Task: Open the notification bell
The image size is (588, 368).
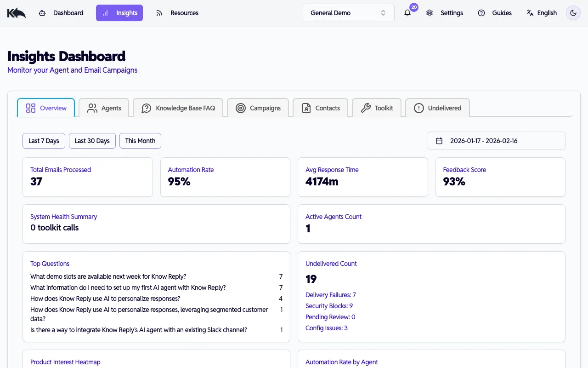Action: click(x=407, y=13)
